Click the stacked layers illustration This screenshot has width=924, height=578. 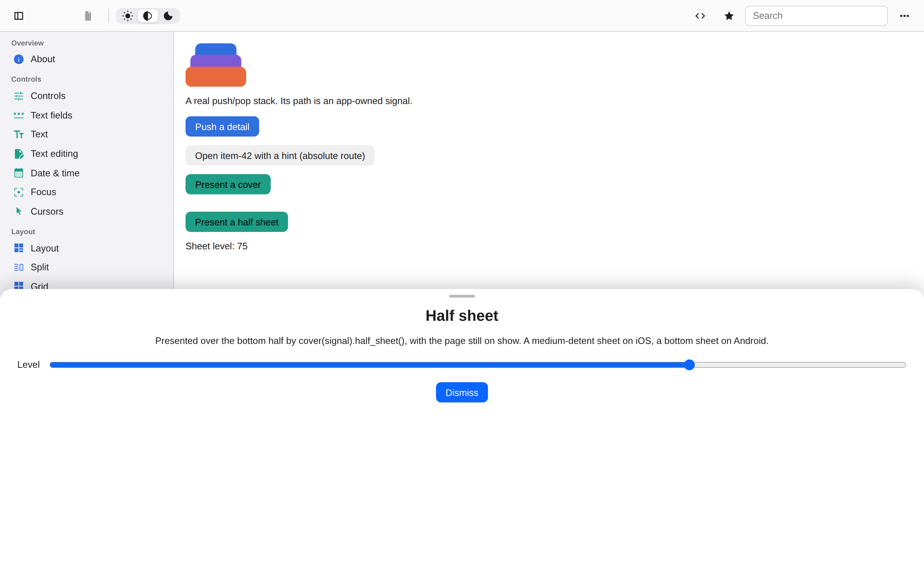pos(216,65)
